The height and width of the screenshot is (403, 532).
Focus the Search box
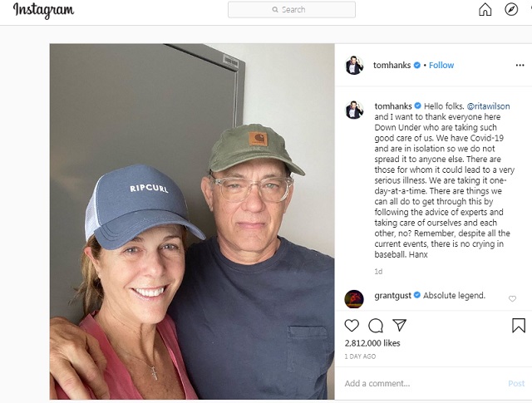click(x=292, y=10)
